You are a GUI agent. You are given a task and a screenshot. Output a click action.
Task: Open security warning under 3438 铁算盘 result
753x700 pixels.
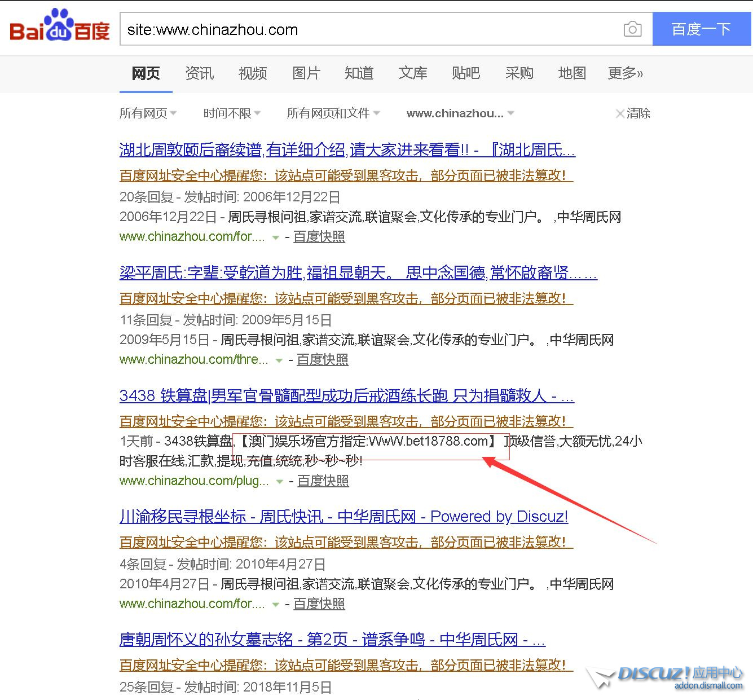pyautogui.click(x=346, y=421)
